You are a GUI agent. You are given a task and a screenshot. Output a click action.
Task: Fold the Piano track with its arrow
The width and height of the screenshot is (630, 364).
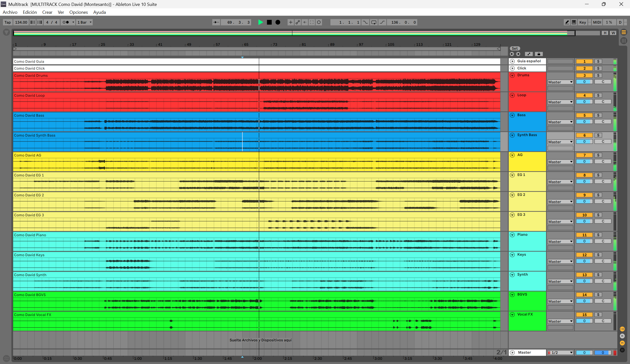point(512,235)
